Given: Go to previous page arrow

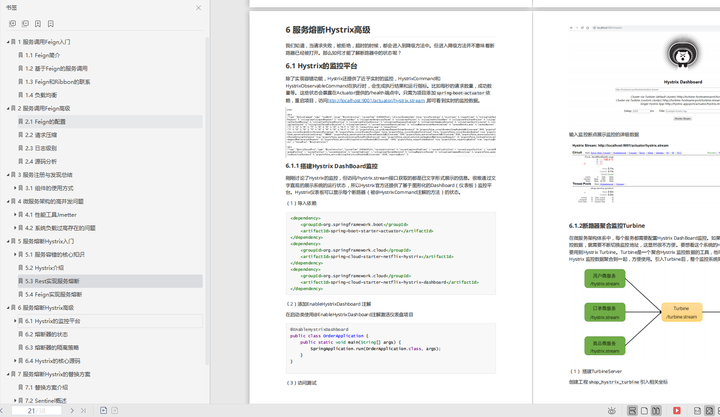Looking at the screenshot, I should click(x=2, y=411).
